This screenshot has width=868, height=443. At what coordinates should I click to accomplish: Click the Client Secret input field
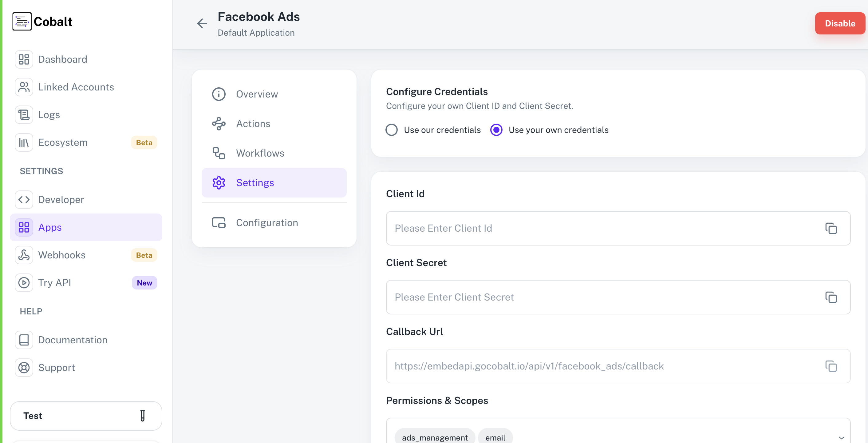pos(573,297)
